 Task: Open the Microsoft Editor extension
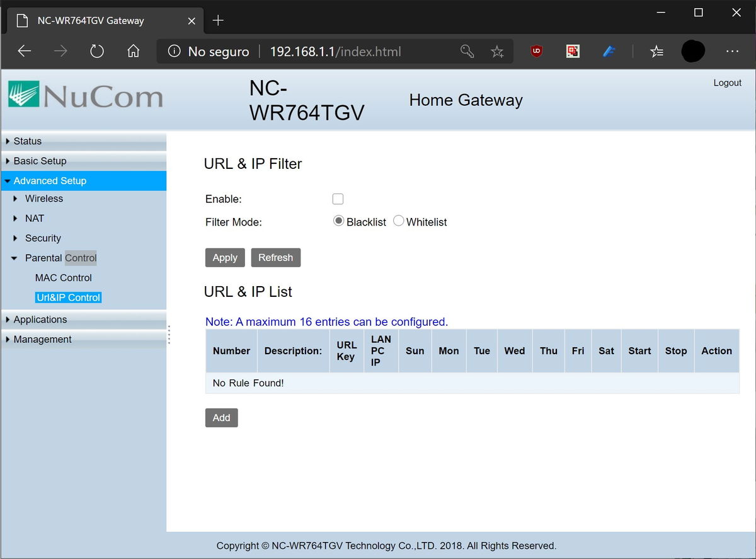[608, 51]
